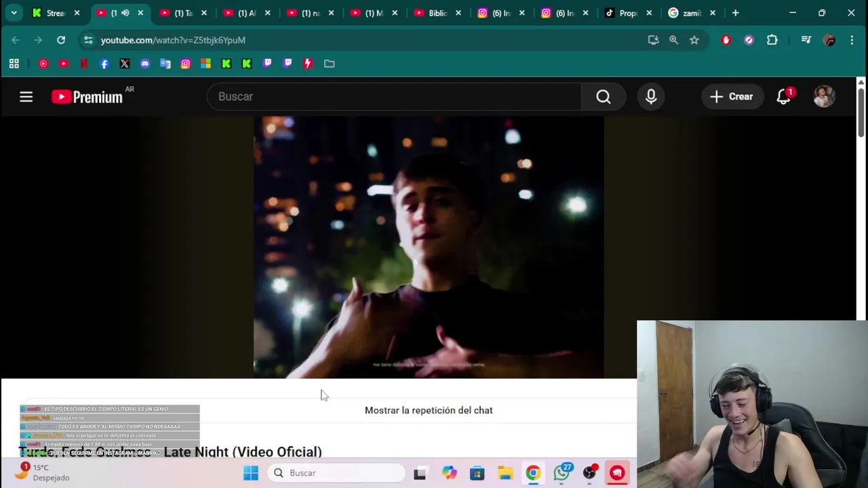This screenshot has width=868, height=488.
Task: Open Chrome from taskbar
Action: 533,473
